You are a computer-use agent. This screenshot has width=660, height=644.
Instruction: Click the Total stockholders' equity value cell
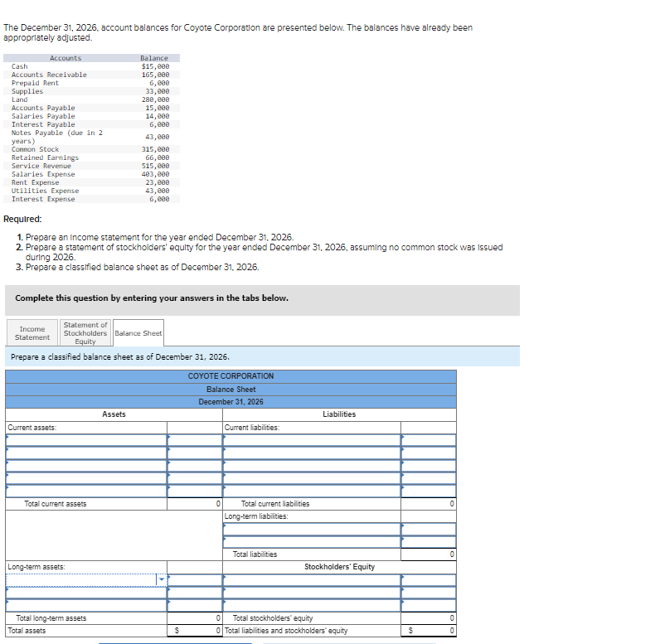429,618
